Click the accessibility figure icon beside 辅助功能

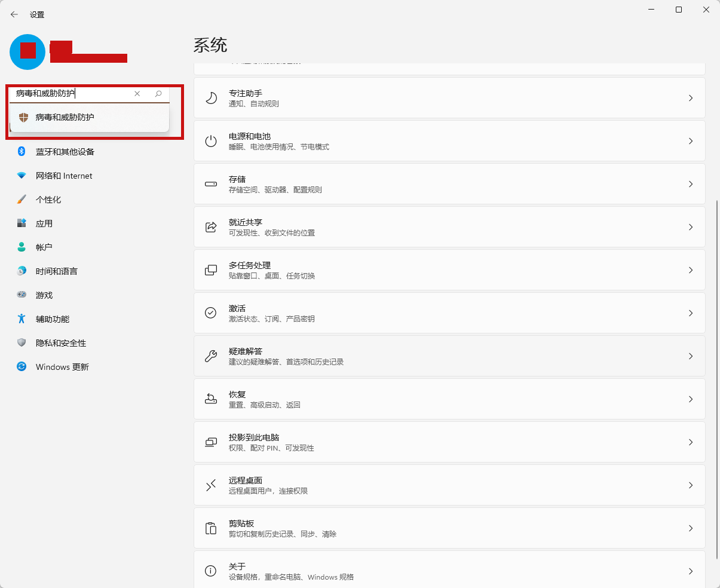click(x=22, y=319)
